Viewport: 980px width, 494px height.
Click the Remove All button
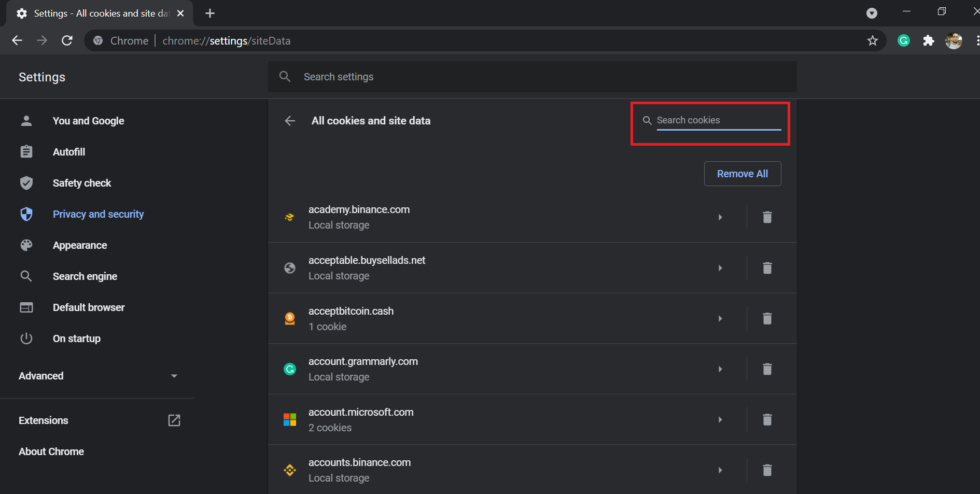coord(742,174)
